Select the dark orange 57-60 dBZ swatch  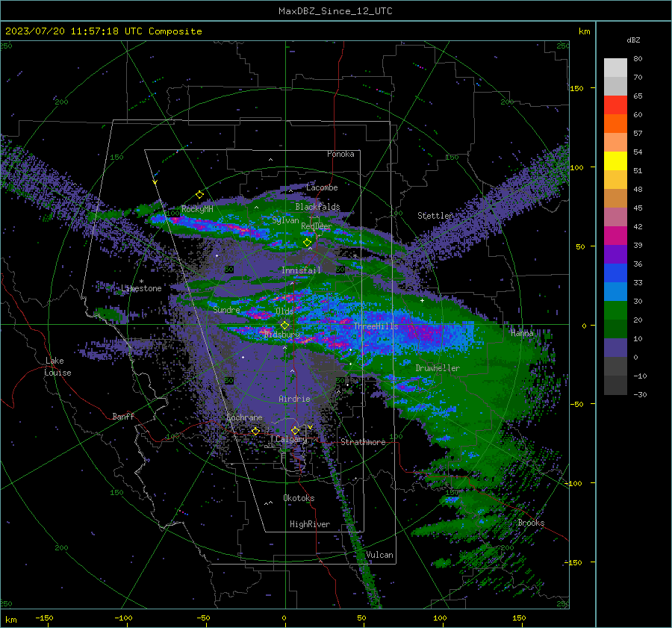[x=615, y=123]
